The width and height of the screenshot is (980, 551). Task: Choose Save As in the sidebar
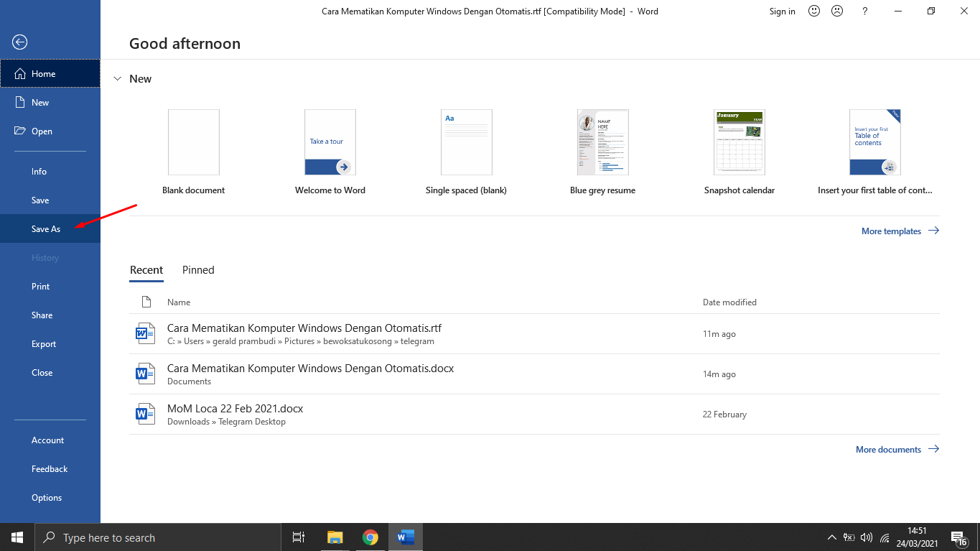point(50,228)
